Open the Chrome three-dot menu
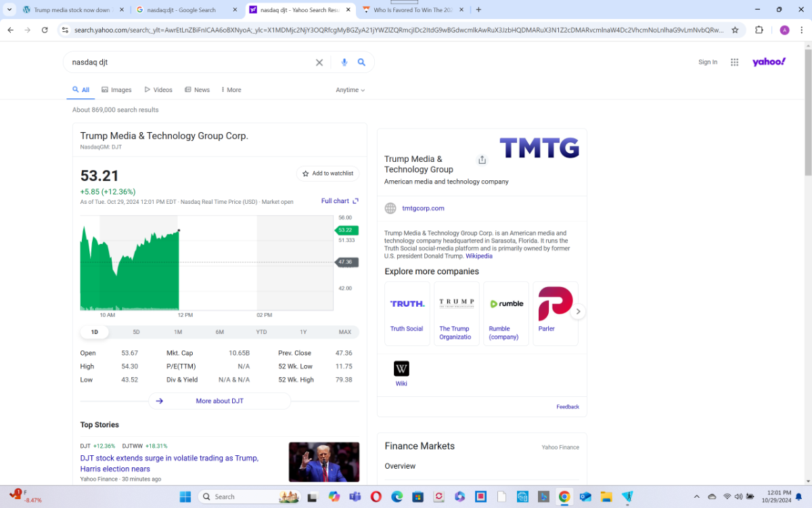 (800, 30)
